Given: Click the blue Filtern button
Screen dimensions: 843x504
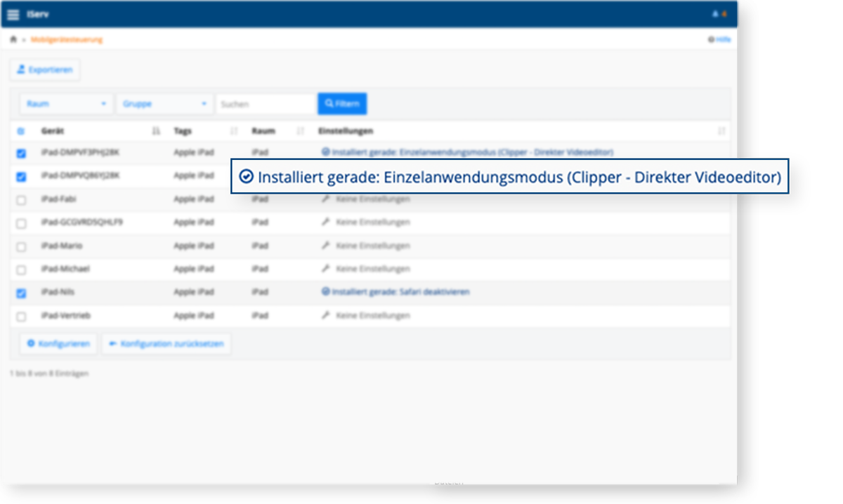Looking at the screenshot, I should [x=342, y=104].
